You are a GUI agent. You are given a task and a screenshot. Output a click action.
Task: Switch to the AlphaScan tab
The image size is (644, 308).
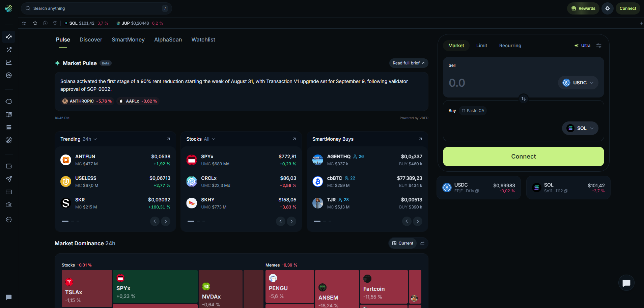pos(168,39)
